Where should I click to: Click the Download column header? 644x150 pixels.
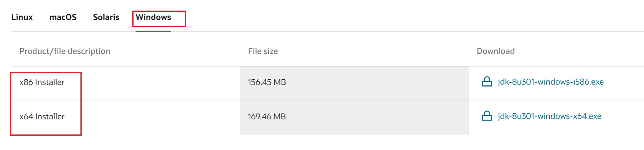(x=496, y=51)
